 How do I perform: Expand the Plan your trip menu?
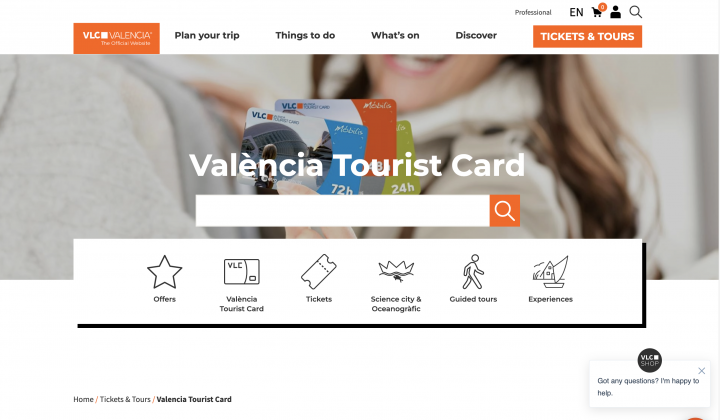coord(207,35)
